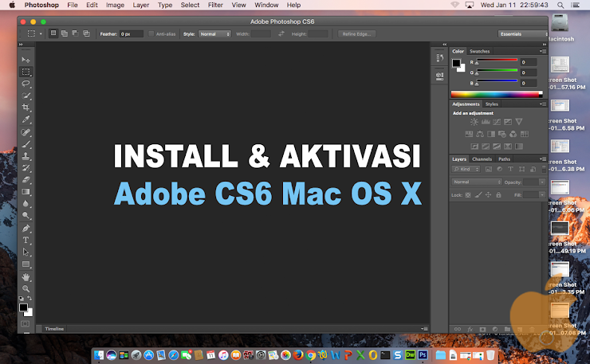This screenshot has height=364, width=590.
Task: Open the Opacity dropdown arrow
Action: click(x=542, y=182)
